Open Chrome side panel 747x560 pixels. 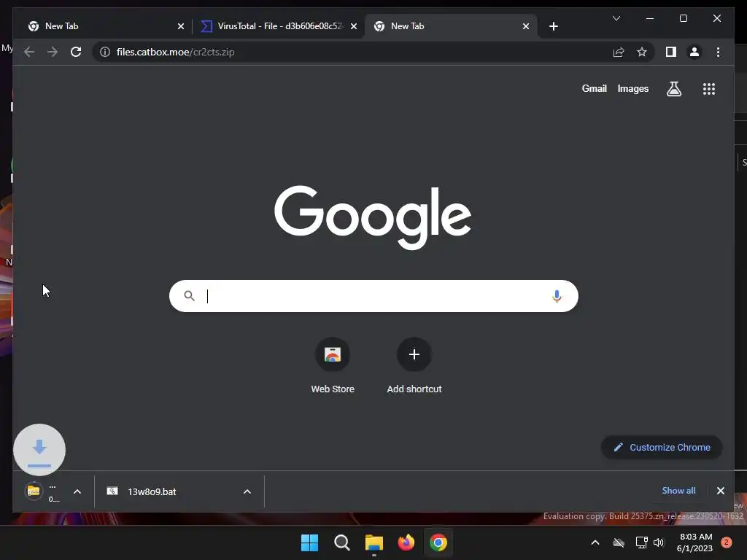(671, 52)
